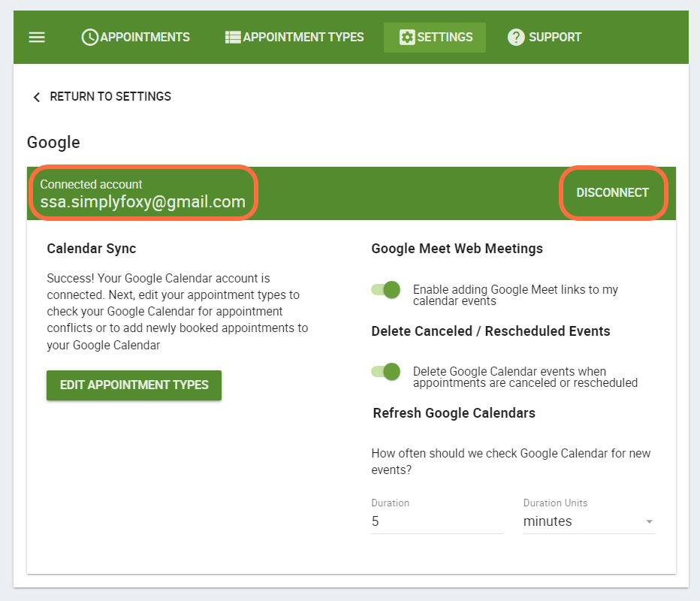Toggle Google Meet links switch off
The image size is (700, 601).
(386, 290)
